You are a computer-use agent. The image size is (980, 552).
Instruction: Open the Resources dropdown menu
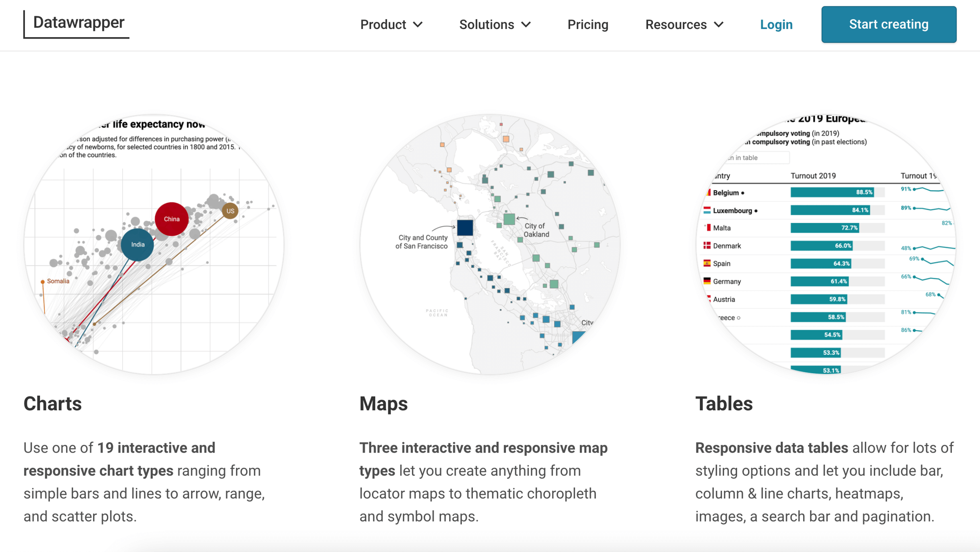click(x=684, y=25)
